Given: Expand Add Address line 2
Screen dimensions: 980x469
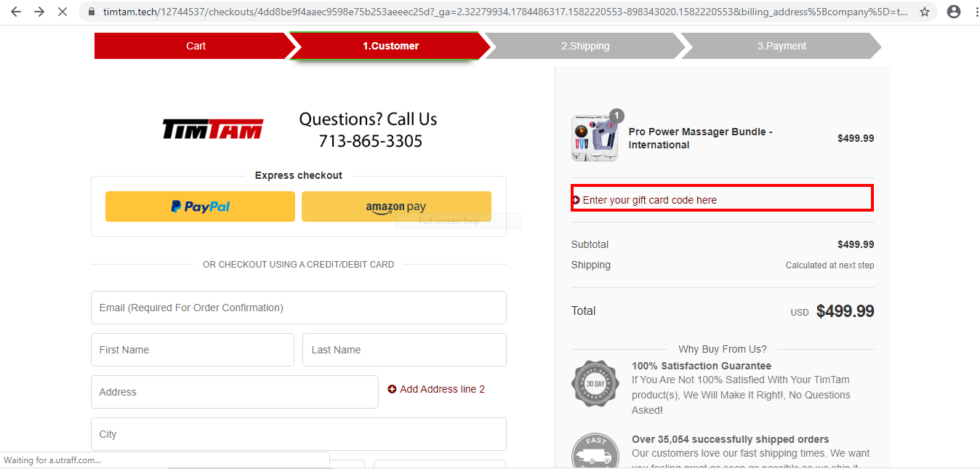Looking at the screenshot, I should (x=442, y=389).
